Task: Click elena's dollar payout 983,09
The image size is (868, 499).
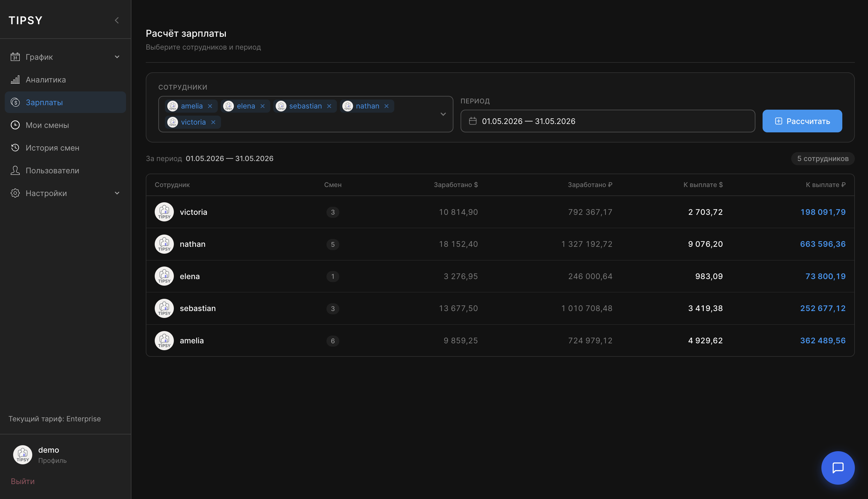Action: pos(709,276)
